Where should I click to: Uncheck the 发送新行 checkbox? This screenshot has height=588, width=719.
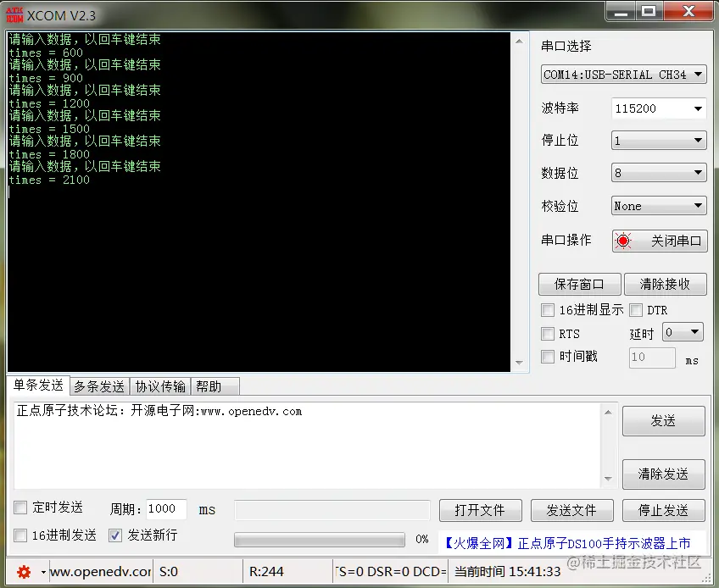[115, 535]
